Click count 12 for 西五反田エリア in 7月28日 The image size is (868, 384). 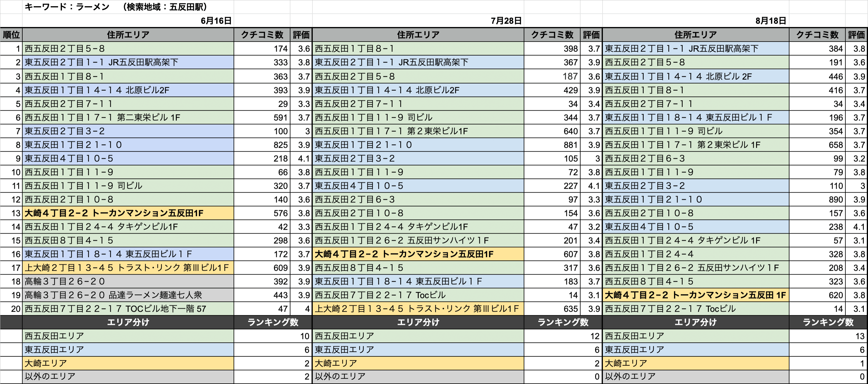563,336
